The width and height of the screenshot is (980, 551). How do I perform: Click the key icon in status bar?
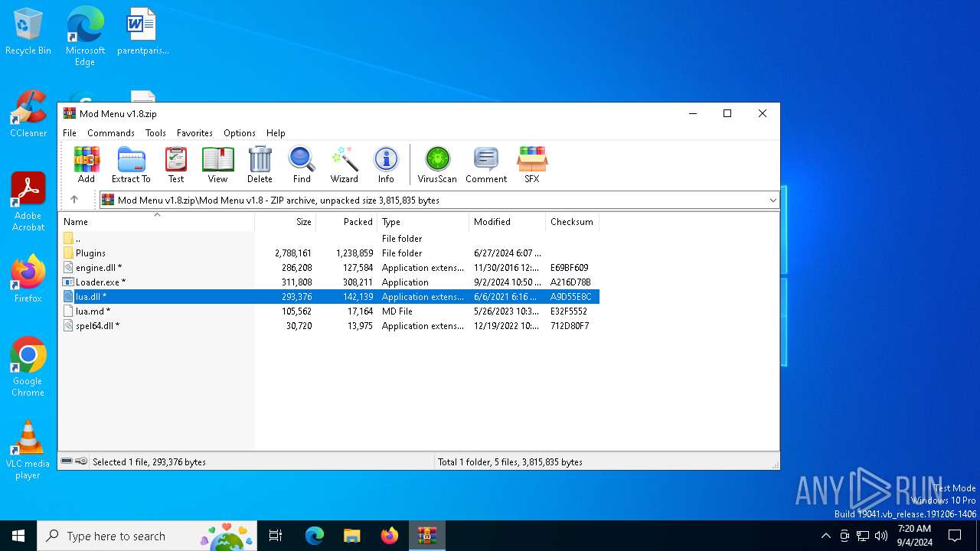pos(81,461)
